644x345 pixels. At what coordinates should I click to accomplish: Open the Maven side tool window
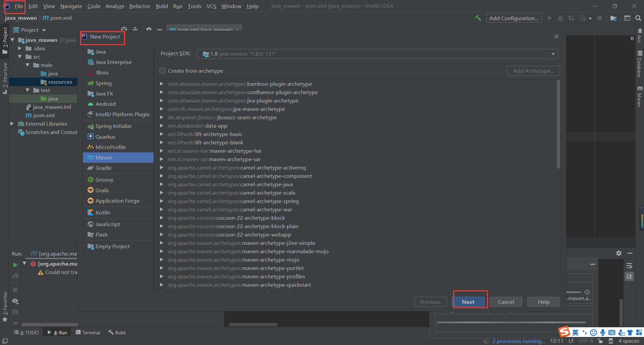point(640,96)
